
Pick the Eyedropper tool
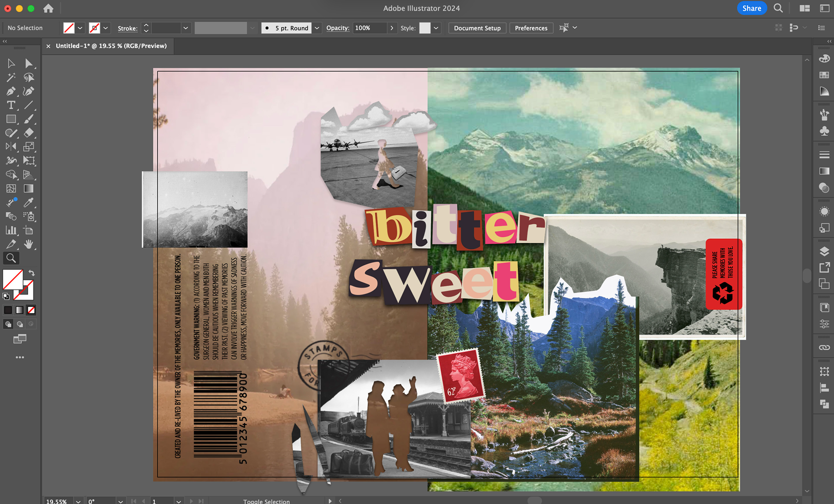click(29, 202)
